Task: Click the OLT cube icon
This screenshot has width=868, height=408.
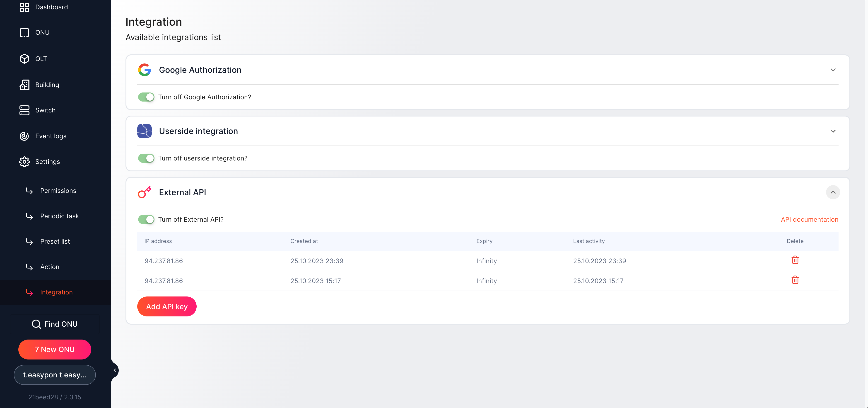Action: 24,59
